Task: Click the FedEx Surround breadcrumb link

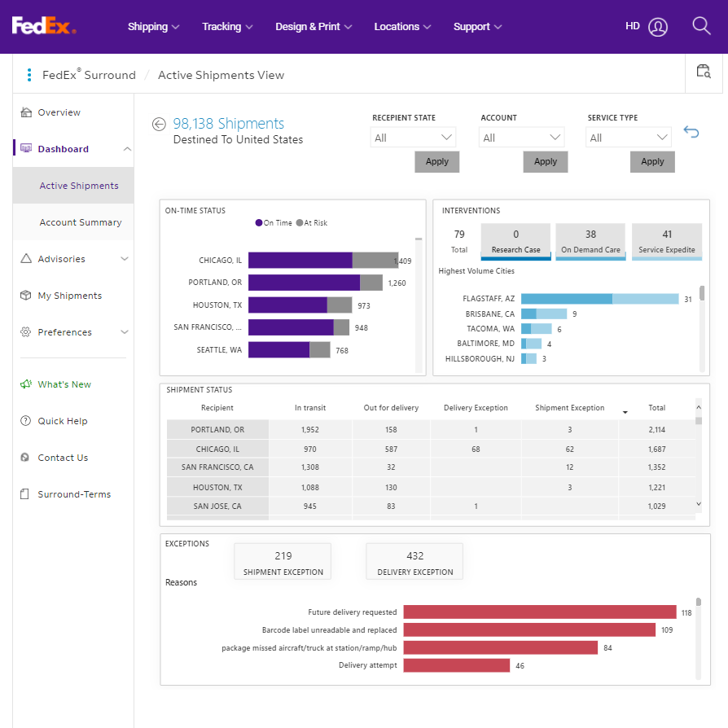Action: (89, 75)
